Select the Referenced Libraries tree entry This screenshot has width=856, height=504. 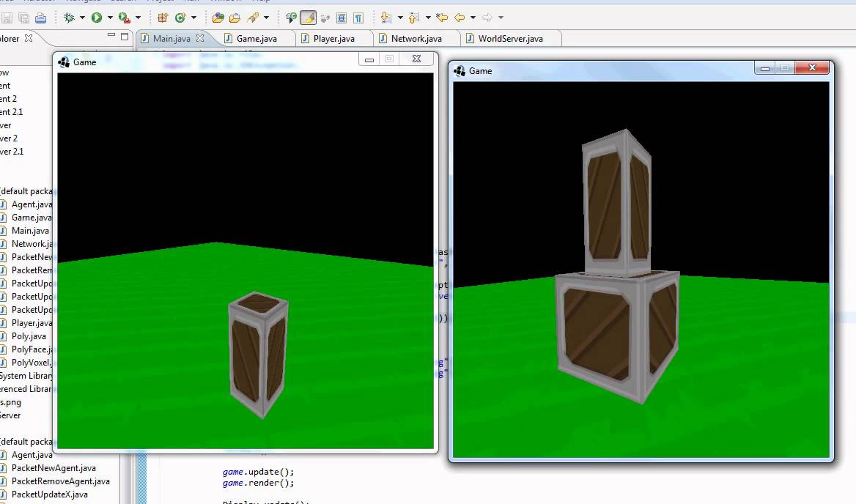point(26,389)
